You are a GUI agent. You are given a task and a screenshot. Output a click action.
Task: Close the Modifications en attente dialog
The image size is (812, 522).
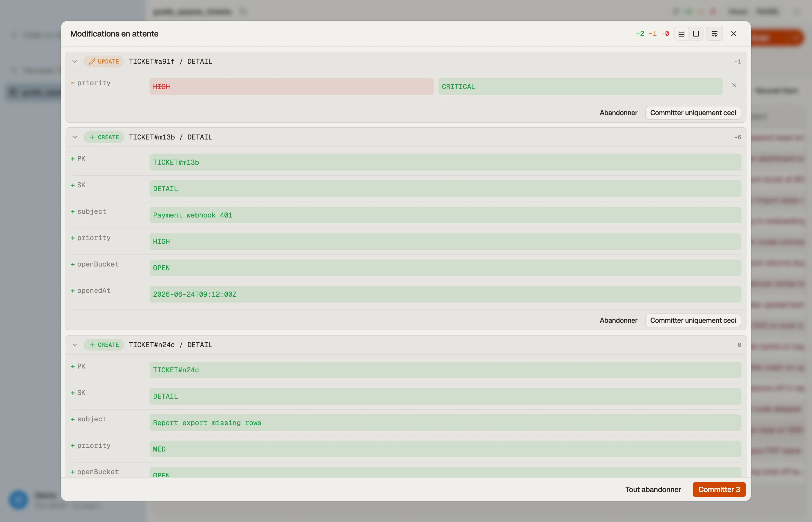pos(734,34)
